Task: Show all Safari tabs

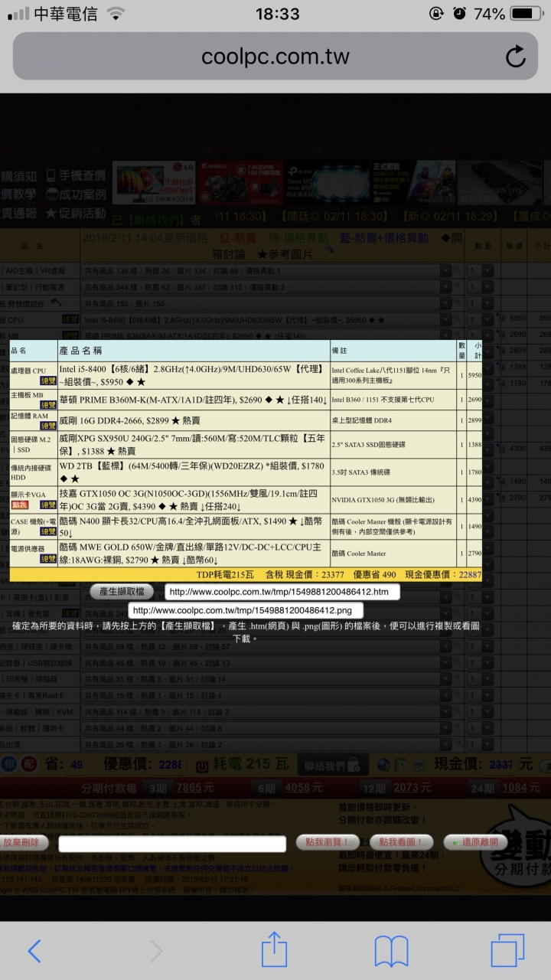Action: (507, 950)
